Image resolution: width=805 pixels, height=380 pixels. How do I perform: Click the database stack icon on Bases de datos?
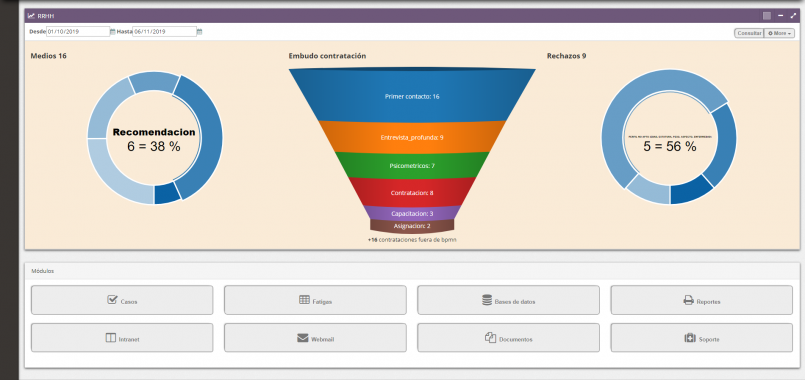(x=487, y=300)
